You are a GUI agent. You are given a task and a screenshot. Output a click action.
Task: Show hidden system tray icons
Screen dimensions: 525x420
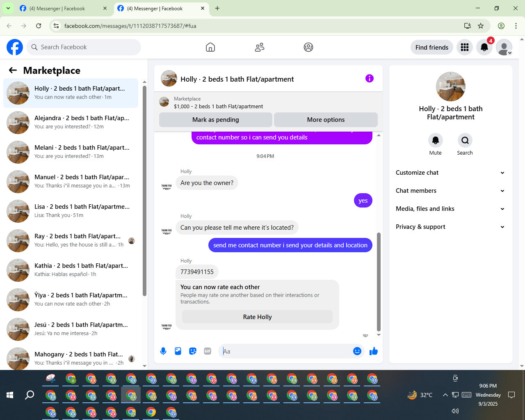[x=445, y=395]
